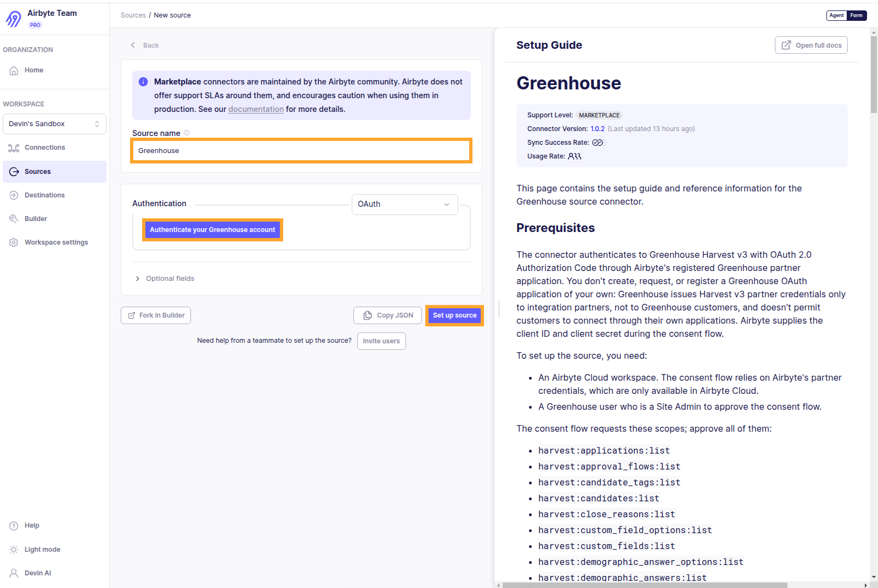Click the PRO badge under Airbyte Team
The height and width of the screenshot is (588, 878).
[35, 25]
